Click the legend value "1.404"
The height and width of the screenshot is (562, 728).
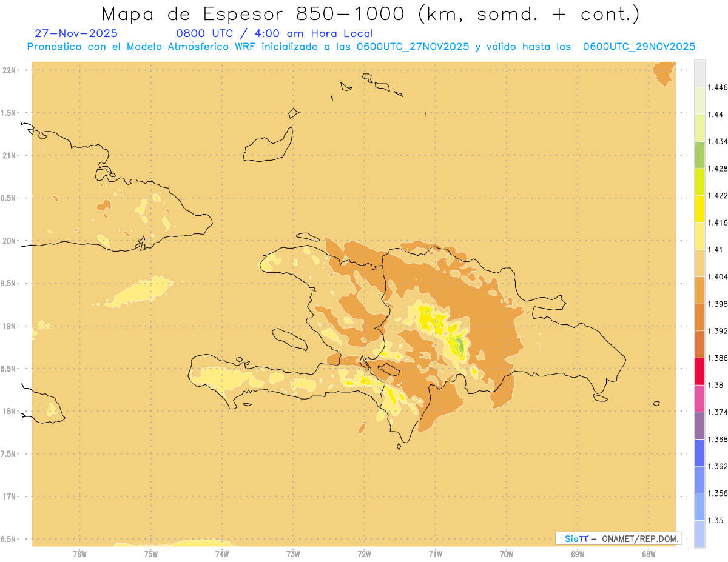(718, 276)
